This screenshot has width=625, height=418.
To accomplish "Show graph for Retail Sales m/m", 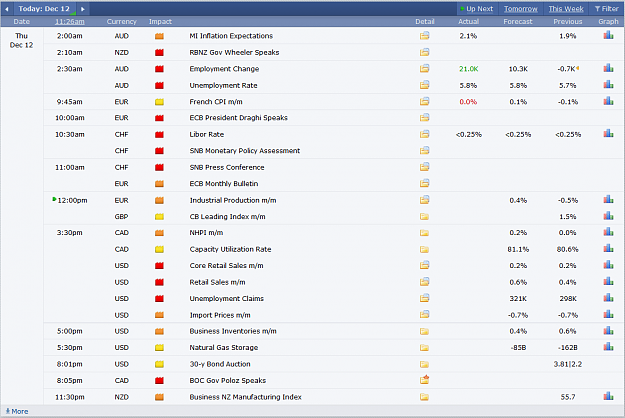I will click(608, 282).
